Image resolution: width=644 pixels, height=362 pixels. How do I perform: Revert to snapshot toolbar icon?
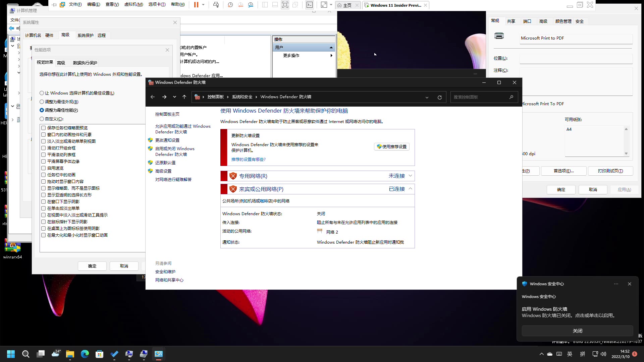point(240,5)
